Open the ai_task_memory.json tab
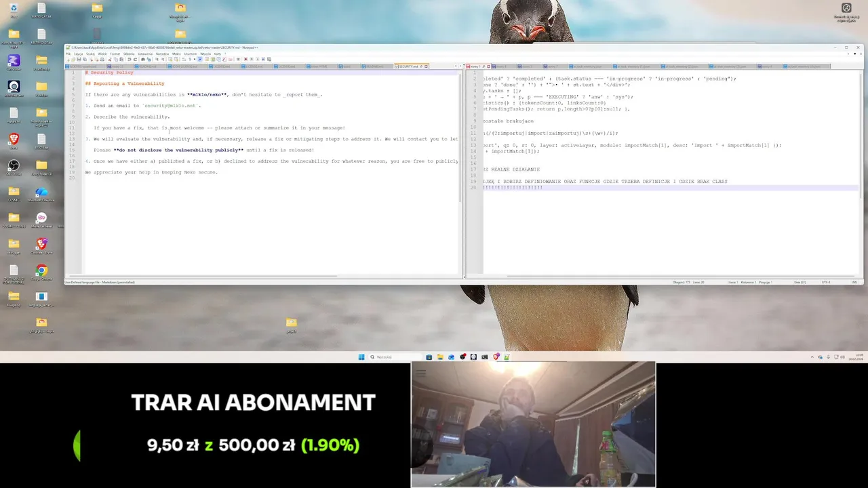The height and width of the screenshot is (488, 868). click(x=590, y=66)
